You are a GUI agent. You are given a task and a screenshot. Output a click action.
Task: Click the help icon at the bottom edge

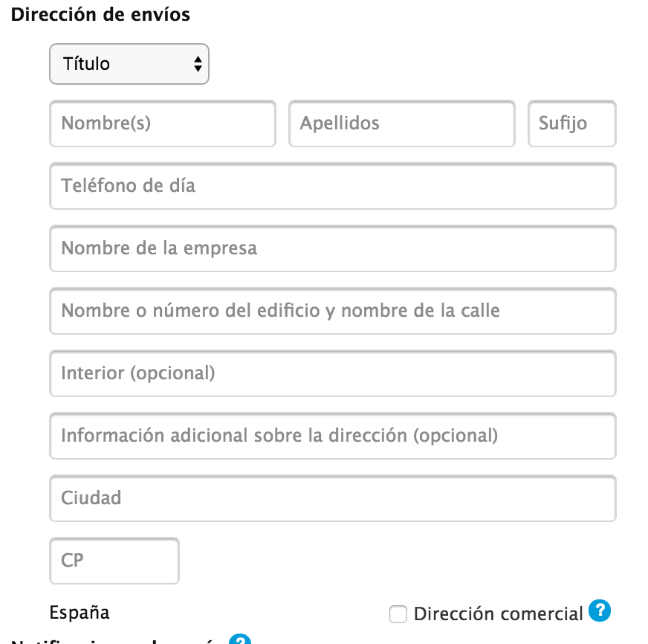pyautogui.click(x=240, y=640)
